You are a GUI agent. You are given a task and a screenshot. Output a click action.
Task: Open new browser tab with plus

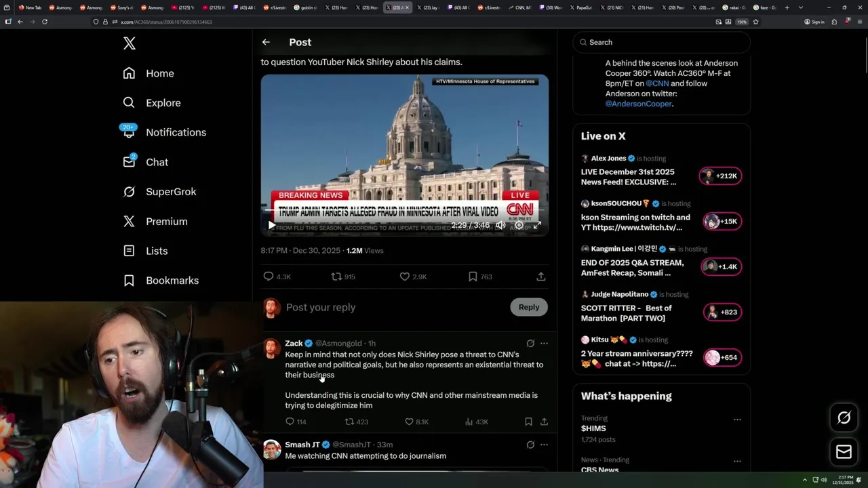pyautogui.click(x=787, y=7)
